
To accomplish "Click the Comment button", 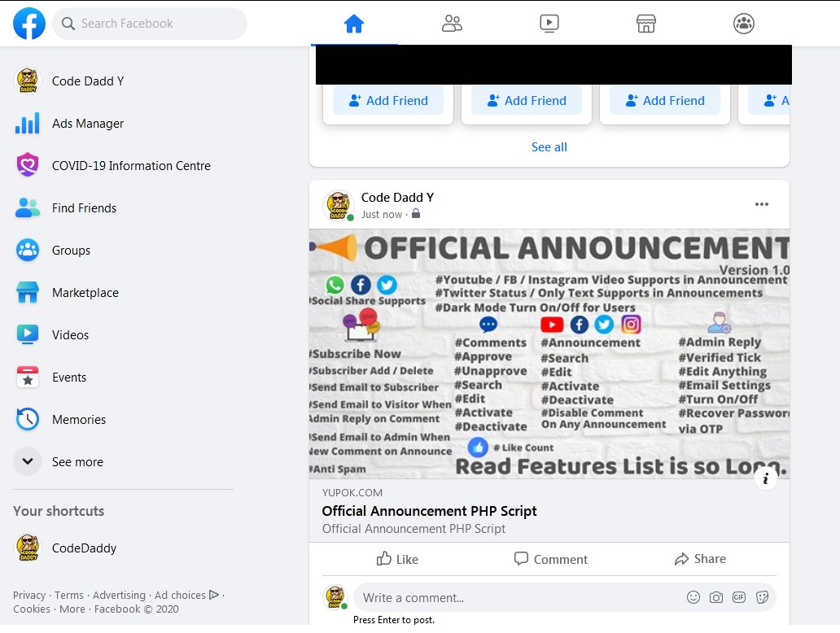I will point(549,559).
